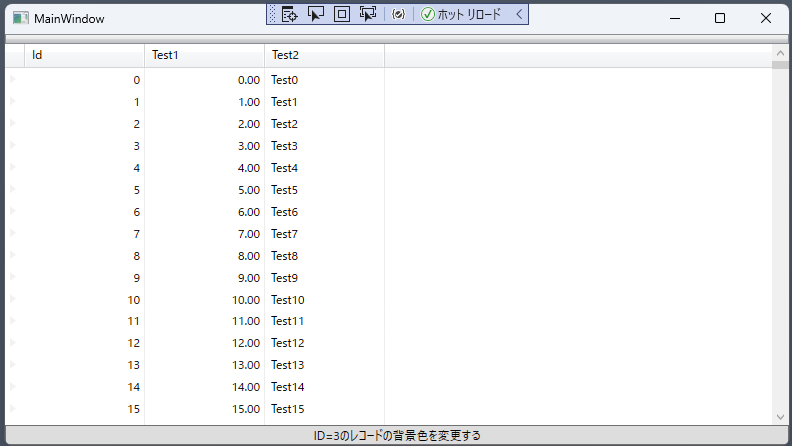792x446 pixels.
Task: Click the vertical scrollbar thumb
Action: click(780, 65)
